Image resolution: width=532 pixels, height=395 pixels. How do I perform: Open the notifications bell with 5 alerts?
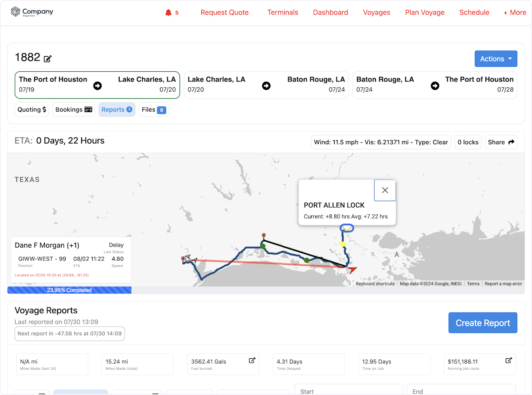tap(168, 12)
